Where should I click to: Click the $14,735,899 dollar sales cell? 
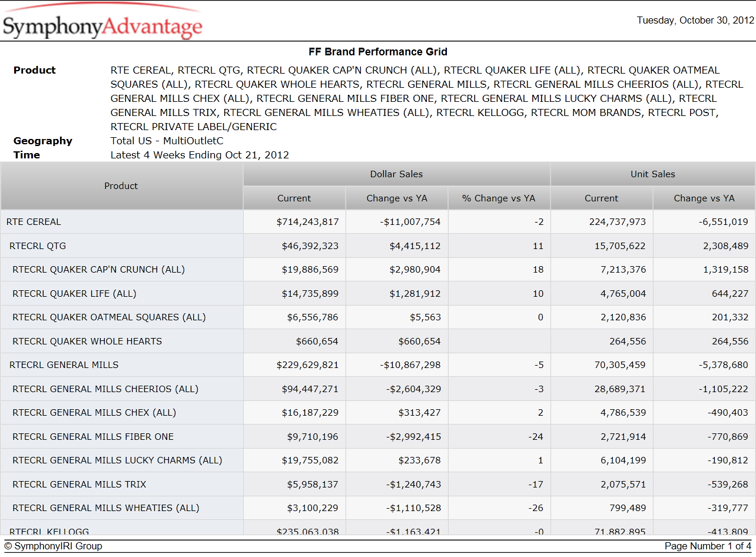pyautogui.click(x=294, y=293)
